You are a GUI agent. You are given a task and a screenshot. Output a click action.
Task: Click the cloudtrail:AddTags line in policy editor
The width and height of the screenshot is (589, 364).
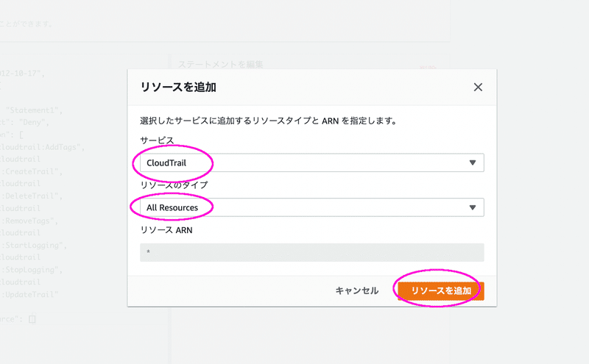(43, 147)
